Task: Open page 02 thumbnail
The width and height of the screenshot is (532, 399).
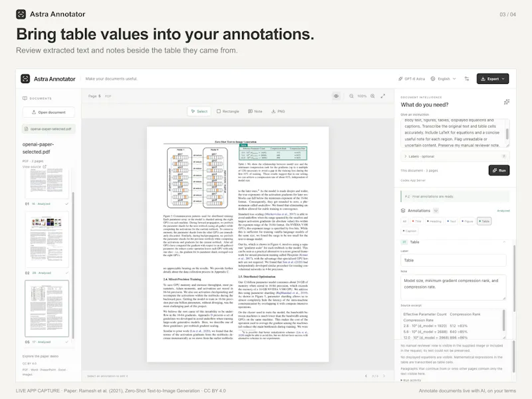Action: pyautogui.click(x=47, y=239)
